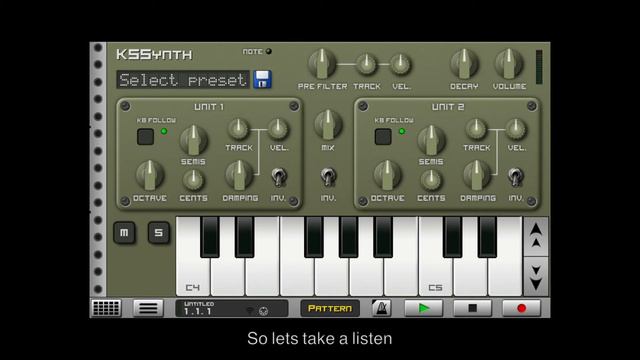This screenshot has height=360, width=640.
Task: Click the Unit 2 Track knob
Action: point(476,129)
